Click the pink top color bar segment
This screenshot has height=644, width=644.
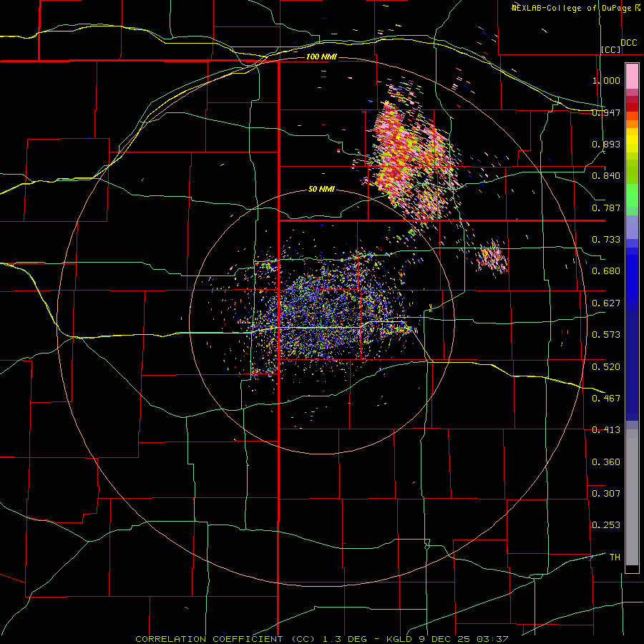click(632, 77)
